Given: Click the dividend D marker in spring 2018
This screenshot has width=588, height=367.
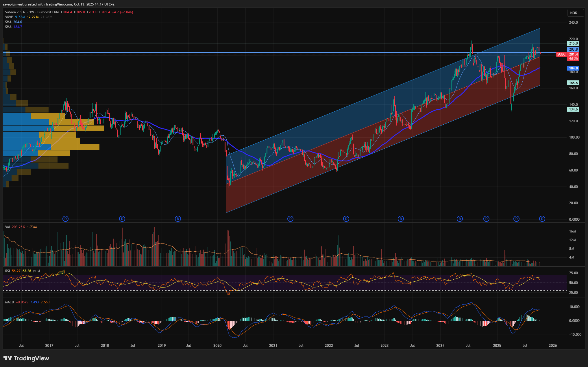Looking at the screenshot, I should pos(122,219).
